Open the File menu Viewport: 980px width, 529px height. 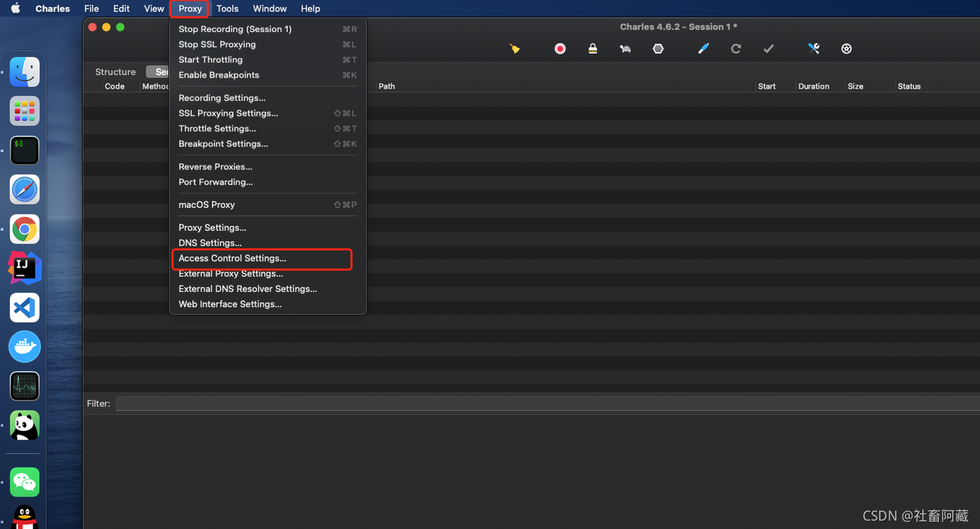[x=91, y=8]
